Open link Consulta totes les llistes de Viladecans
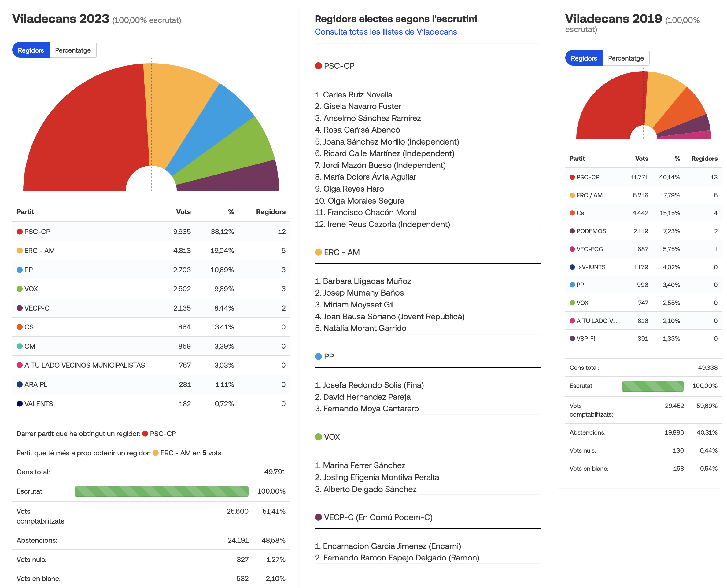Image resolution: width=727 pixels, height=588 pixels. pos(386,32)
